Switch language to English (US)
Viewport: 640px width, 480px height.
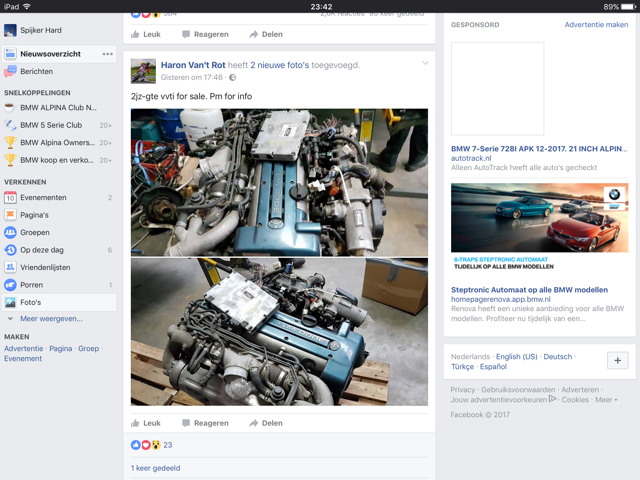[x=517, y=357]
